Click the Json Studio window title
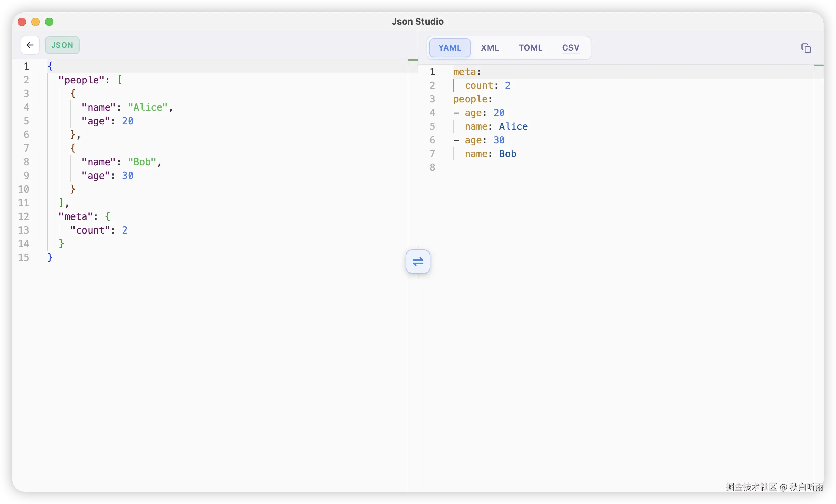Viewport: 836px width, 504px height. click(417, 22)
